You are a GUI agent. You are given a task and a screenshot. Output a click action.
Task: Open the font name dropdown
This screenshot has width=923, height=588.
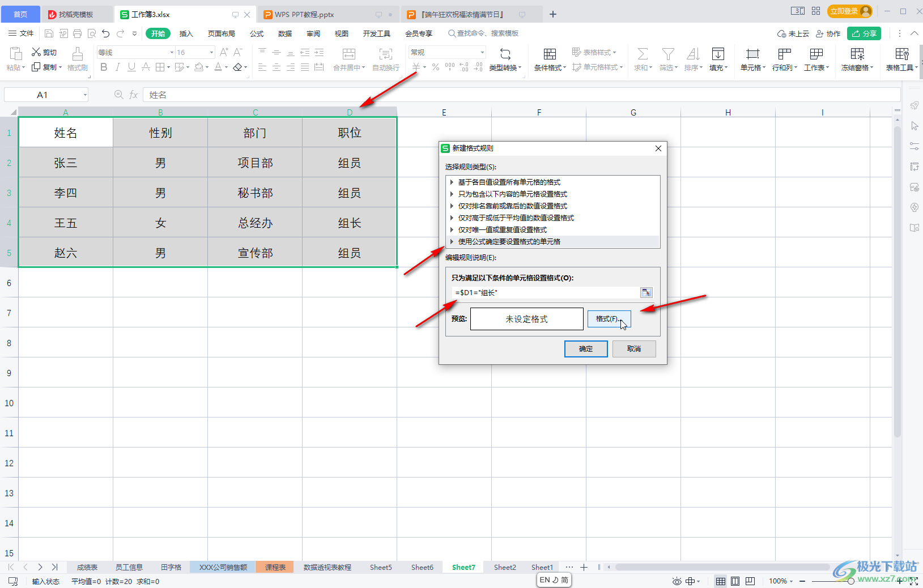(172, 52)
